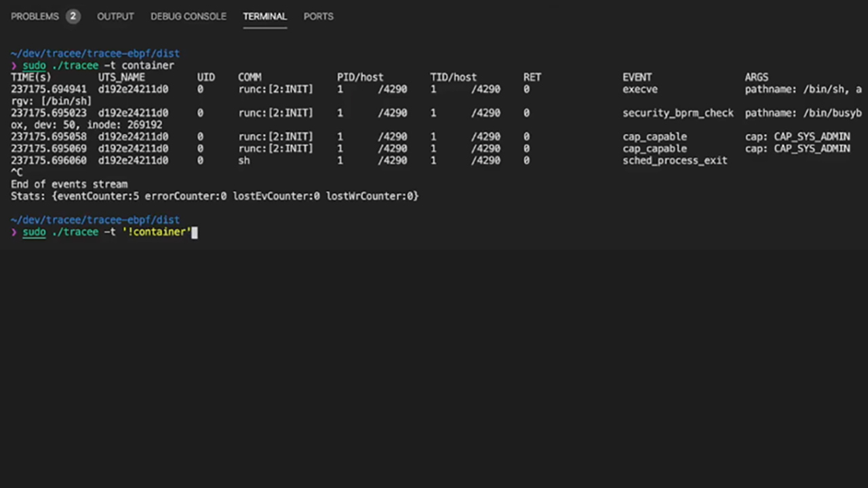Click 'End of events stream' line

(x=69, y=184)
